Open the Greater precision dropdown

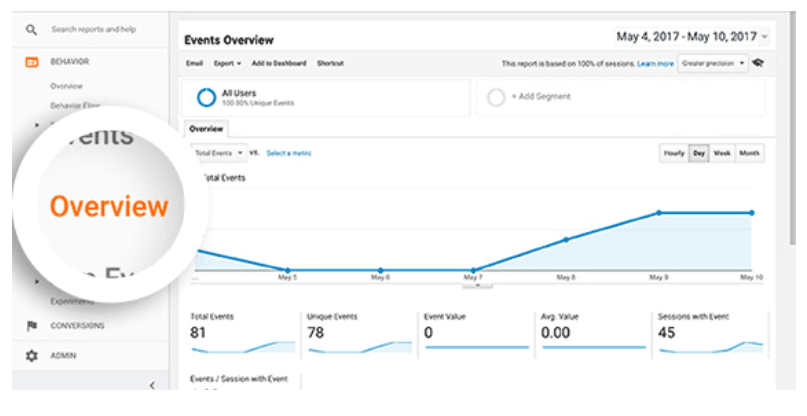tap(713, 63)
